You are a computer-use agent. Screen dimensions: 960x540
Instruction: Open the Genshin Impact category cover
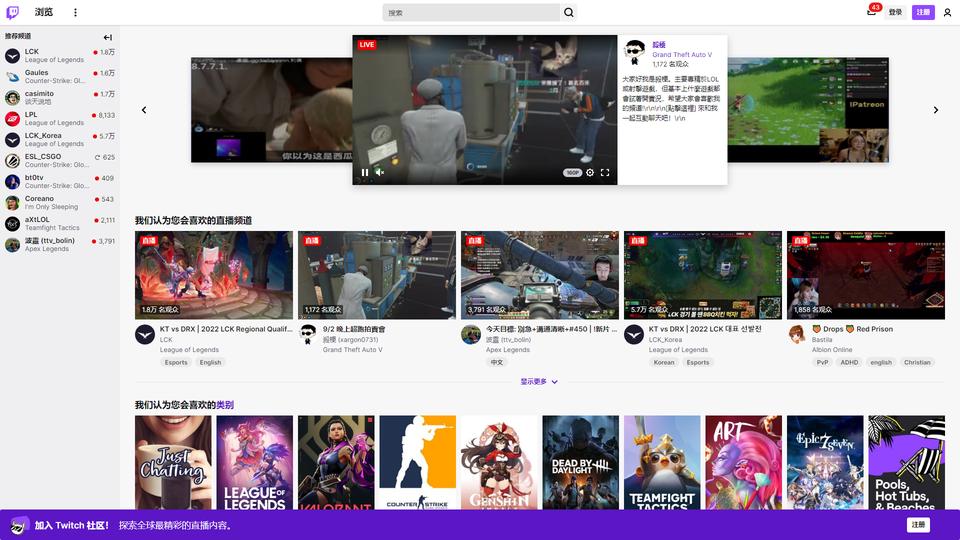[x=499, y=463]
